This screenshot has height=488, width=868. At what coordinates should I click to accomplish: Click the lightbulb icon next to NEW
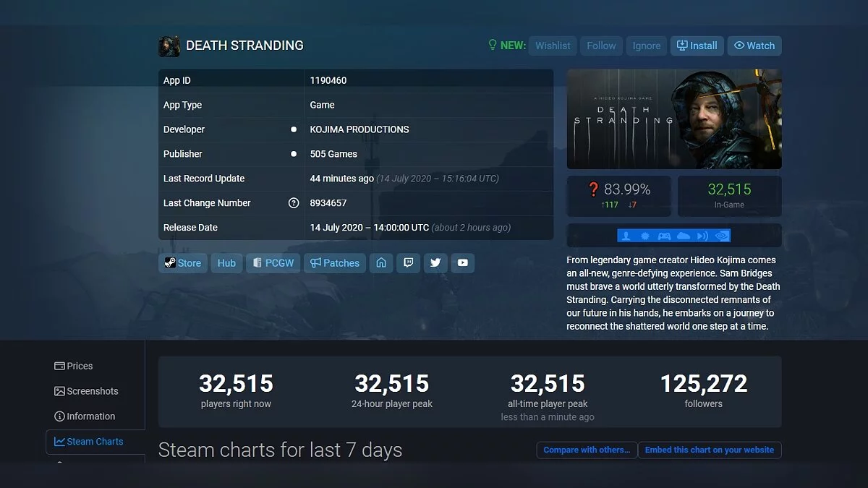coord(493,46)
